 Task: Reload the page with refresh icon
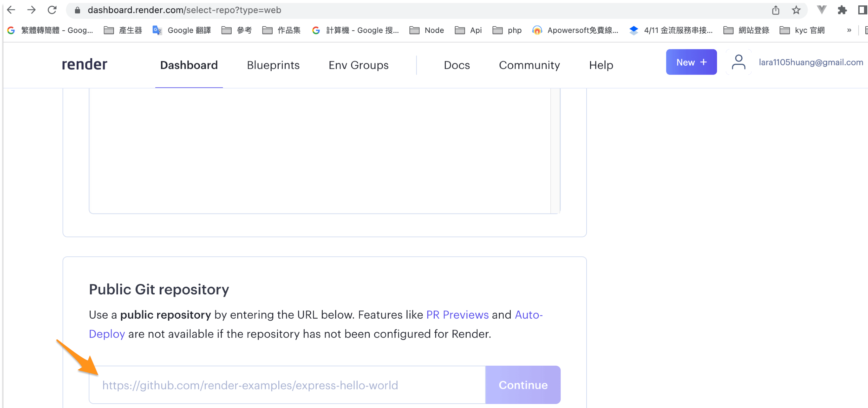click(52, 10)
